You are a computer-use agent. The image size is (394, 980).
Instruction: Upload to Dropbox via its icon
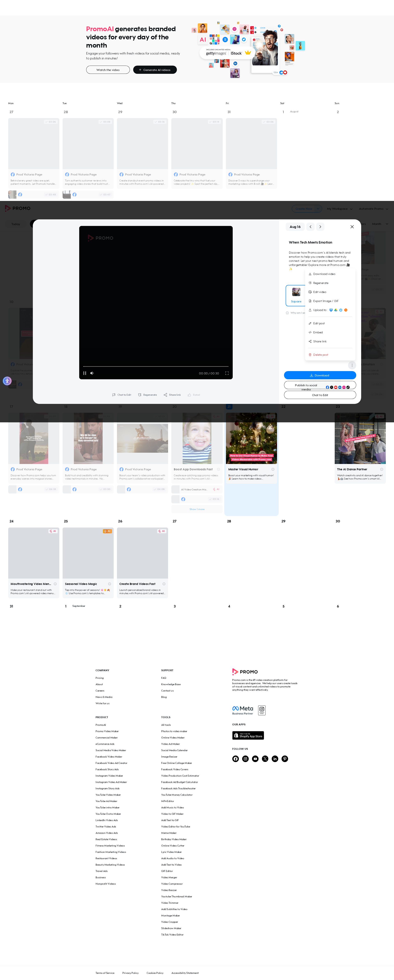pos(331,310)
